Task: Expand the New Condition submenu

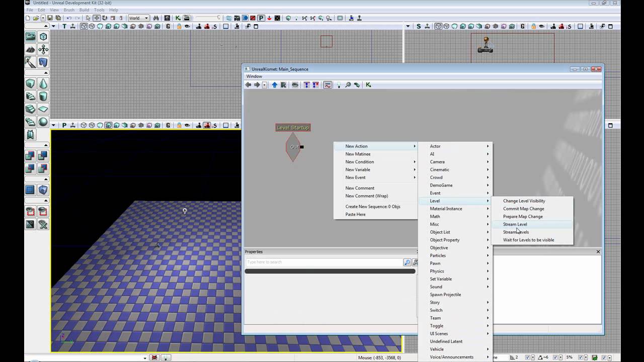Action: (x=376, y=162)
